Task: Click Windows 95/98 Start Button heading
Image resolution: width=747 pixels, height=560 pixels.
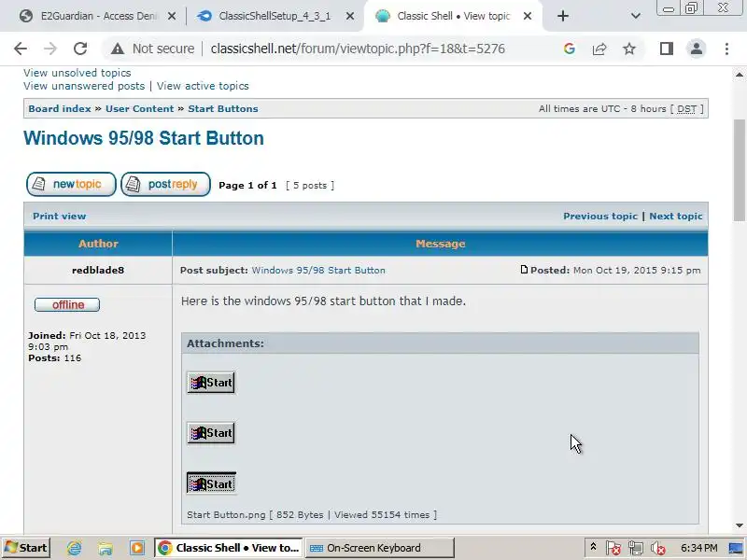Action: coord(144,138)
